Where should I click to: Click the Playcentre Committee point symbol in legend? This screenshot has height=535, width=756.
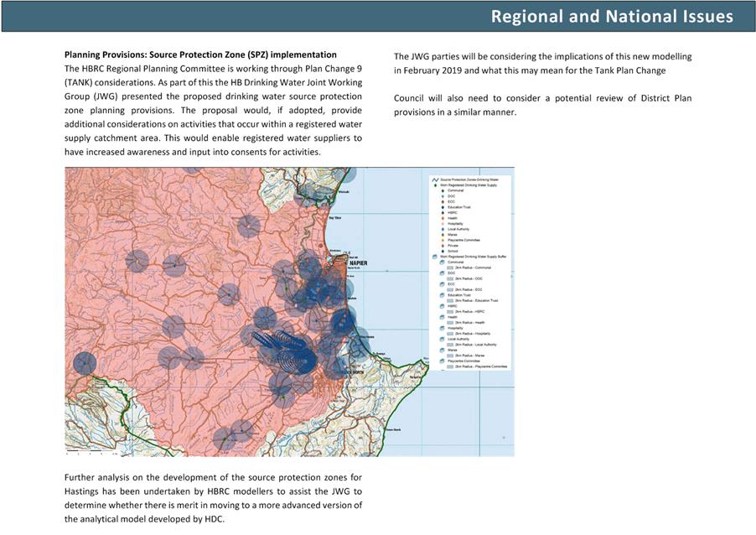pos(443,240)
